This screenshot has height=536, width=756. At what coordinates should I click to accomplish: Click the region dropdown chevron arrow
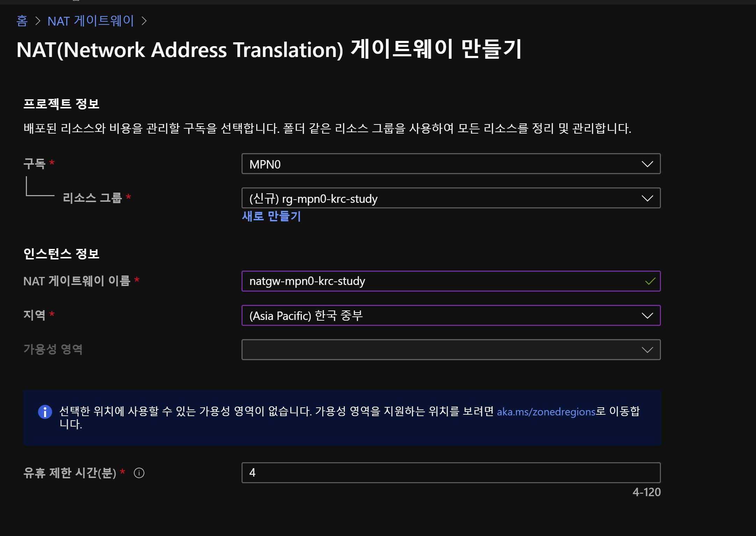pos(647,316)
